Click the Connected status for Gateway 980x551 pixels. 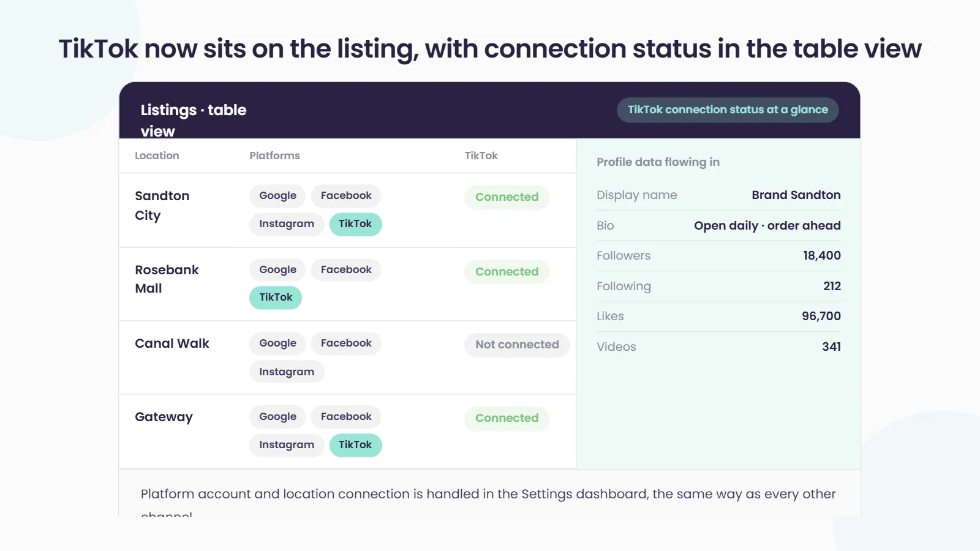(507, 418)
